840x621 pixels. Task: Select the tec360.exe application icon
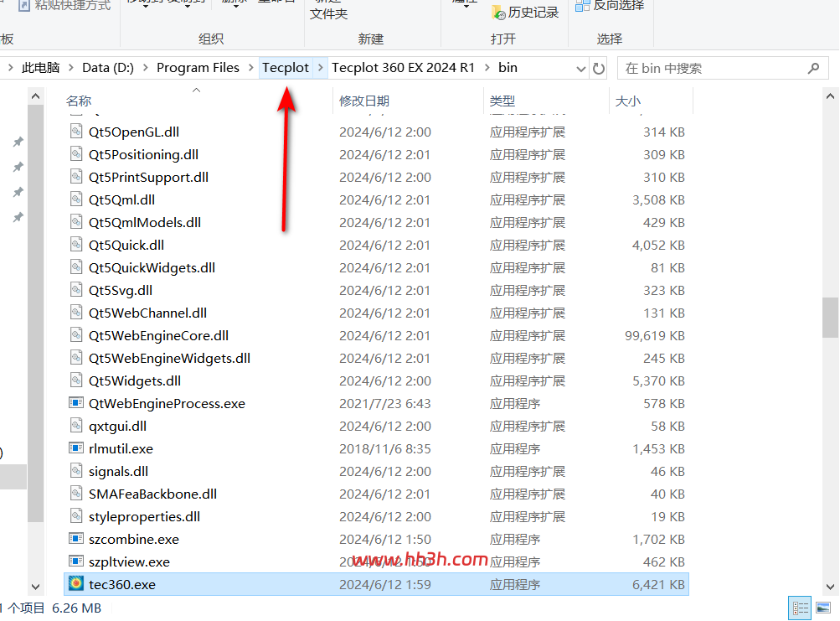(x=76, y=584)
